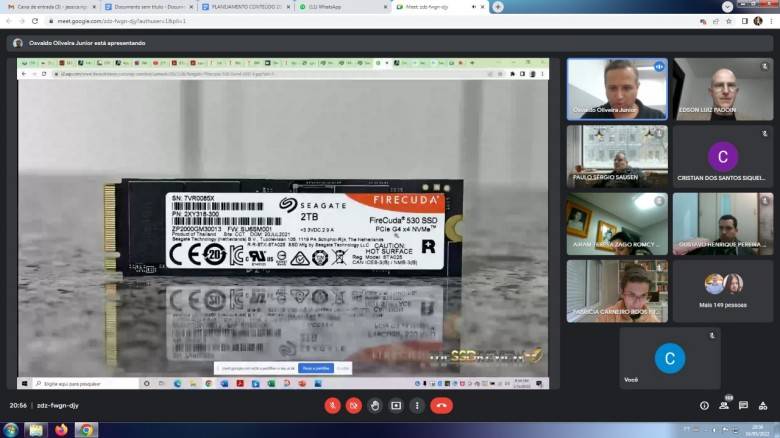The width and height of the screenshot is (780, 438).
Task: Launch Firefox from taskbar
Action: 61,430
